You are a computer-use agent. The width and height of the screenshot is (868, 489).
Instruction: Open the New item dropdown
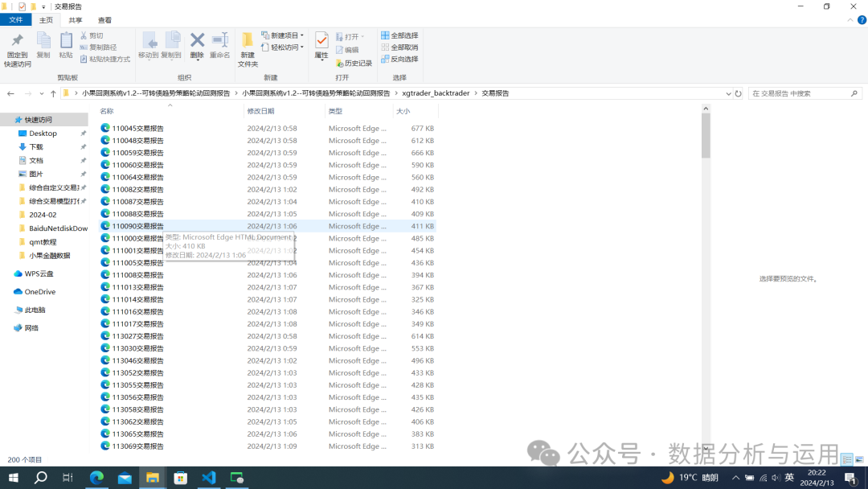[x=282, y=35]
